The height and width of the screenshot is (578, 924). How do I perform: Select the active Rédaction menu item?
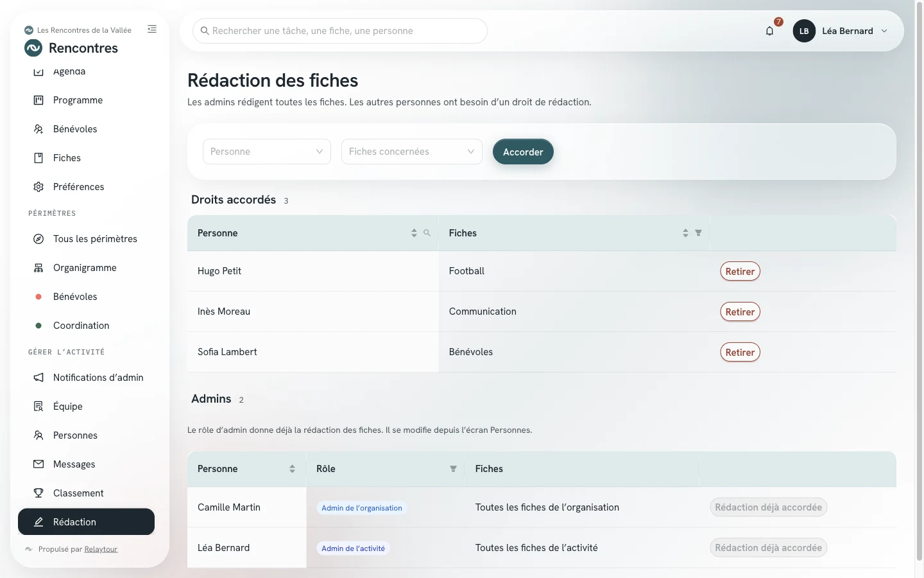[86, 522]
